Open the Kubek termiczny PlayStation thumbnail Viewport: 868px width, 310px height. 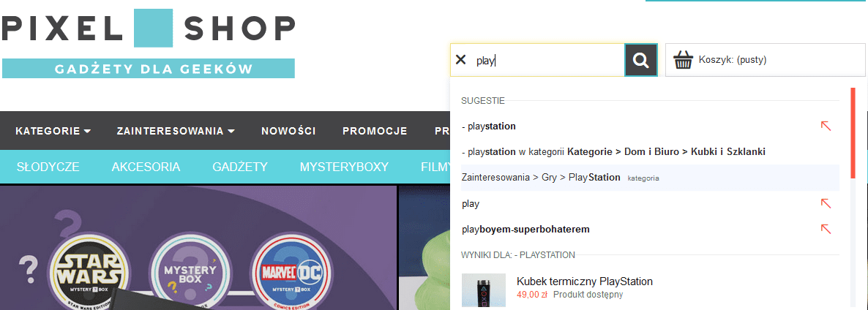[x=483, y=290]
